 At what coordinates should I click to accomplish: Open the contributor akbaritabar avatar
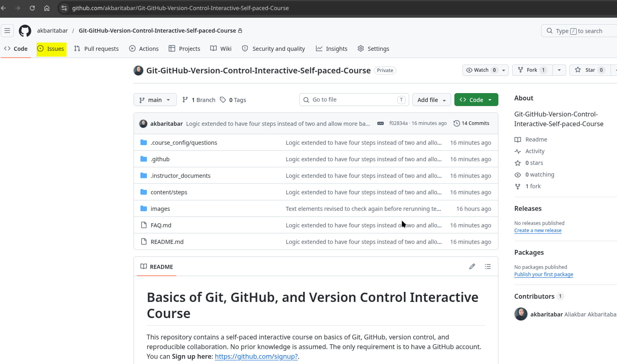(521, 314)
